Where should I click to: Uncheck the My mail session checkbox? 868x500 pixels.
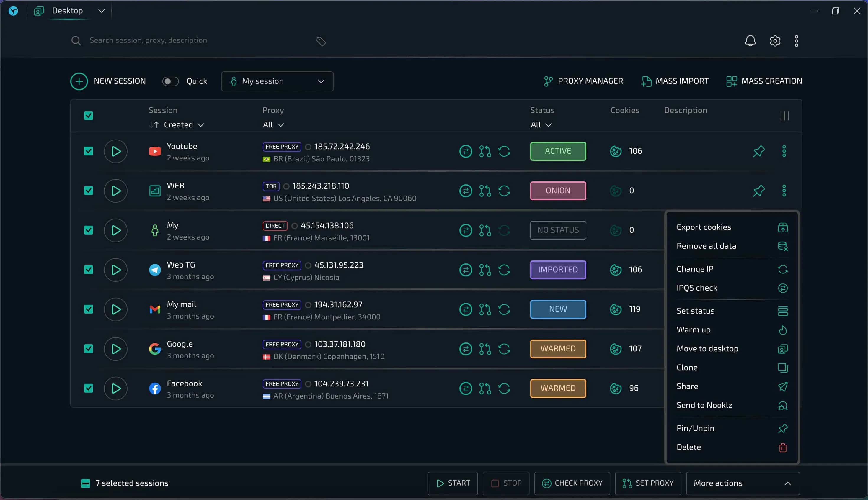[89, 309]
